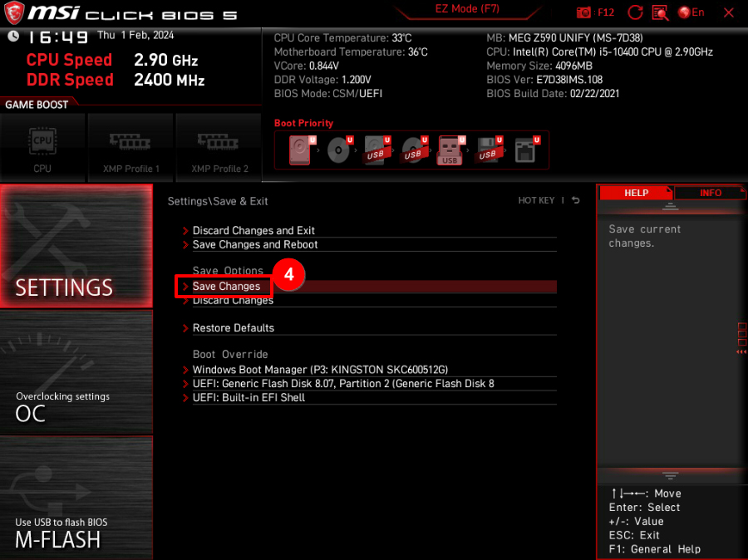Enable XMP Profile 1
The width and height of the screenshot is (748, 560).
coord(130,147)
